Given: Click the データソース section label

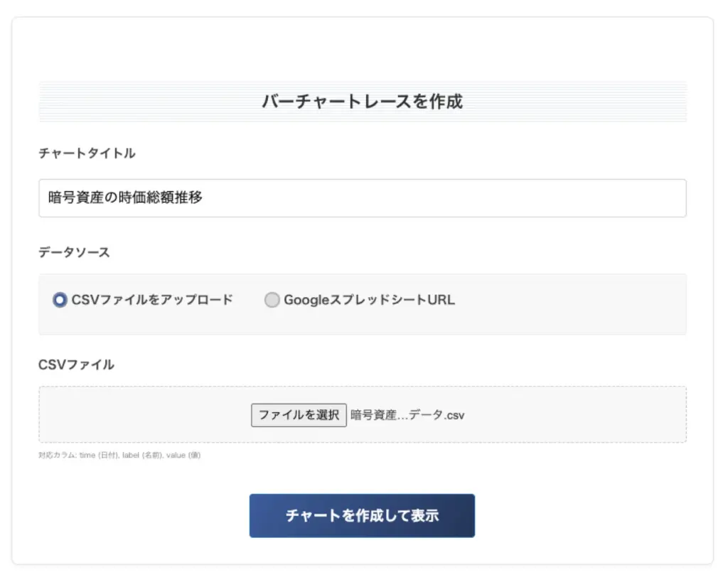Looking at the screenshot, I should 74,252.
